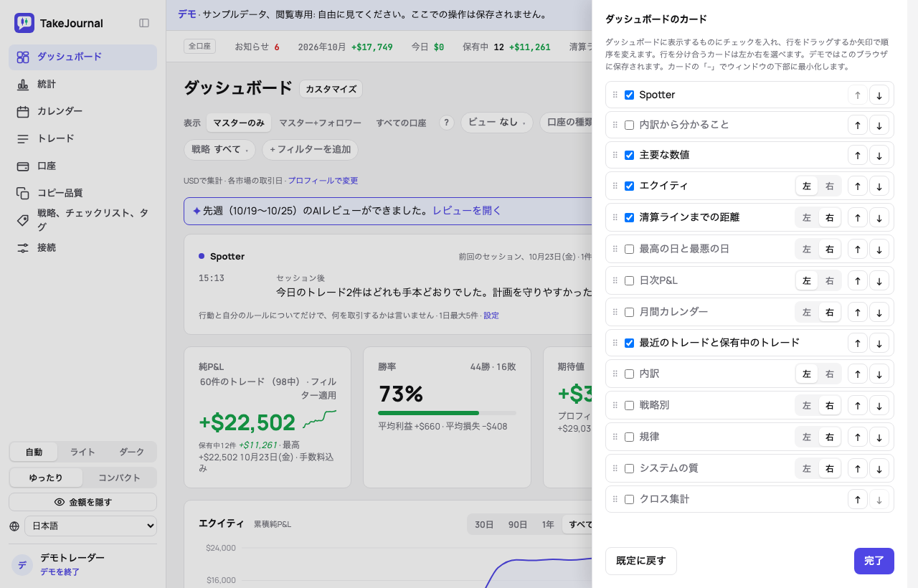Show the 90日 equity range
The height and width of the screenshot is (588, 918).
[518, 525]
